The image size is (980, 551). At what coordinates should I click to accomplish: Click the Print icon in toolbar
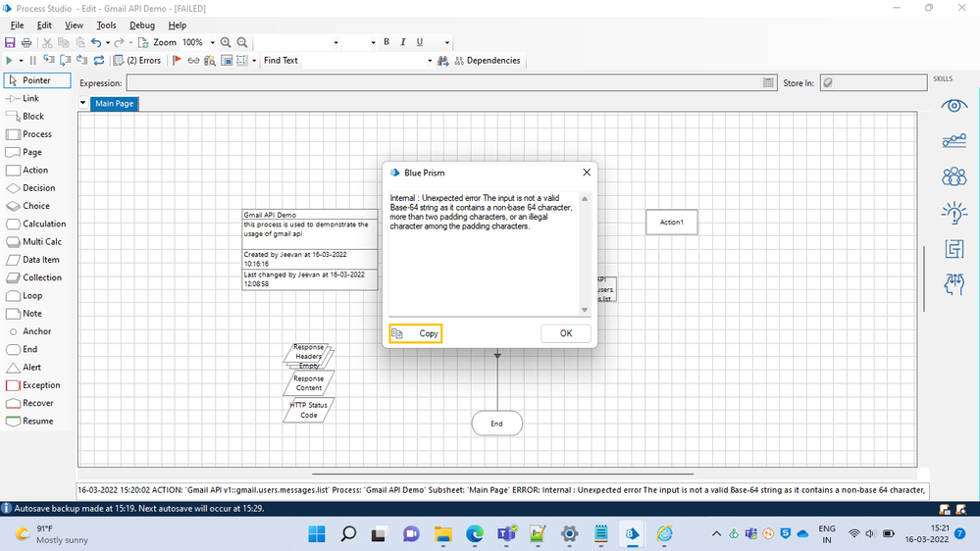(26, 43)
